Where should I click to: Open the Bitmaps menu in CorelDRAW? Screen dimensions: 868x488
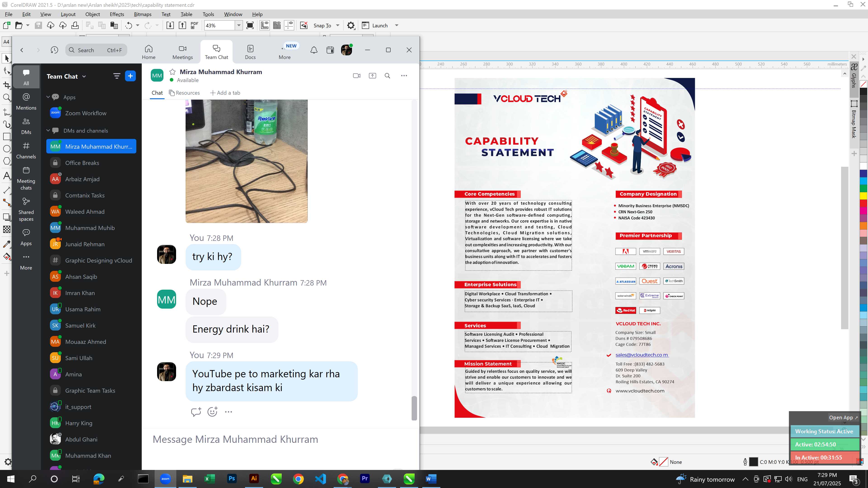point(143,14)
